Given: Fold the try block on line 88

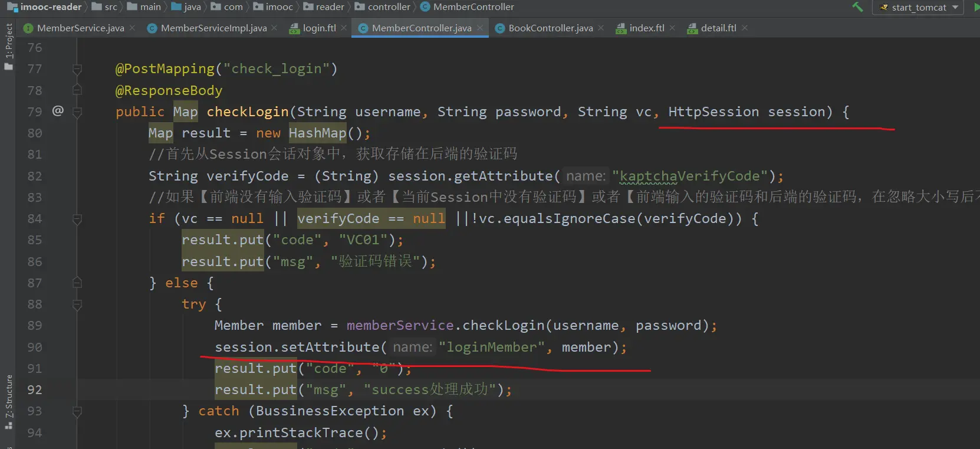Looking at the screenshot, I should [x=77, y=304].
